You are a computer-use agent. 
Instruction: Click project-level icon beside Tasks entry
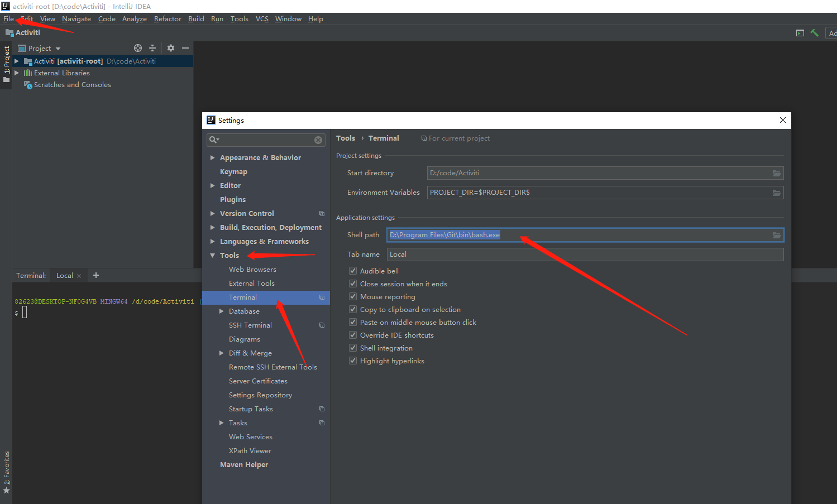click(322, 423)
